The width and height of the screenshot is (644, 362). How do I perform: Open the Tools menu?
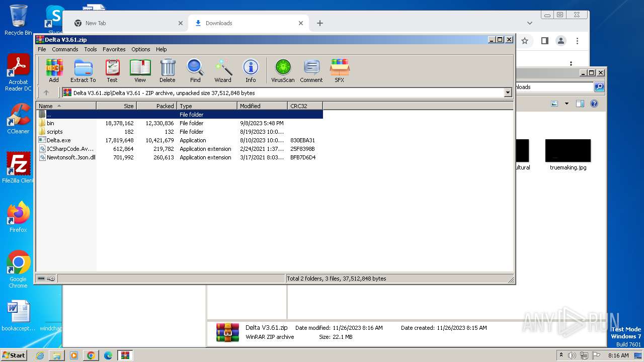pos(91,49)
